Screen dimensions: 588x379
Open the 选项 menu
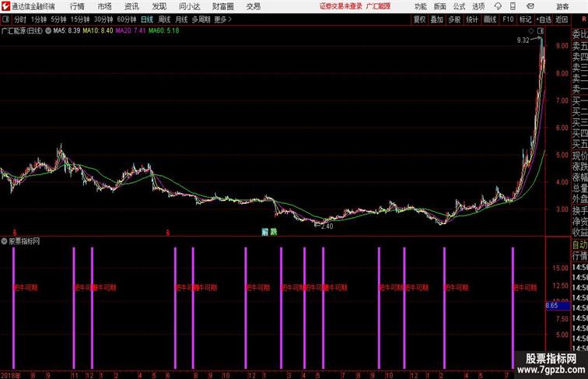[478, 6]
